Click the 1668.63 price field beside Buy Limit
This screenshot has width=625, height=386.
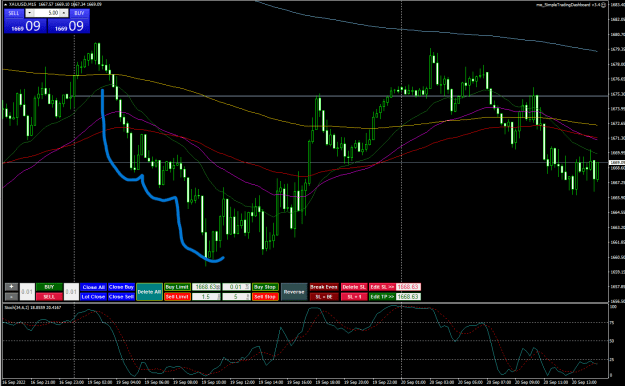206,287
